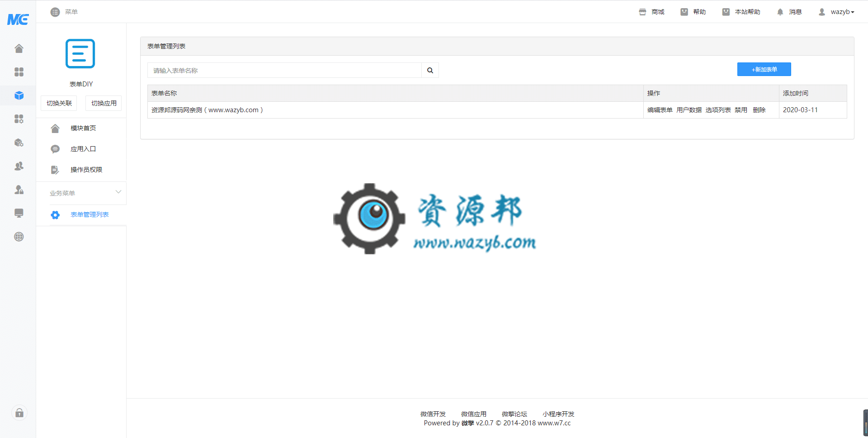Click 删除 link in table row
Screen dimensions: 868x438
[759, 110]
